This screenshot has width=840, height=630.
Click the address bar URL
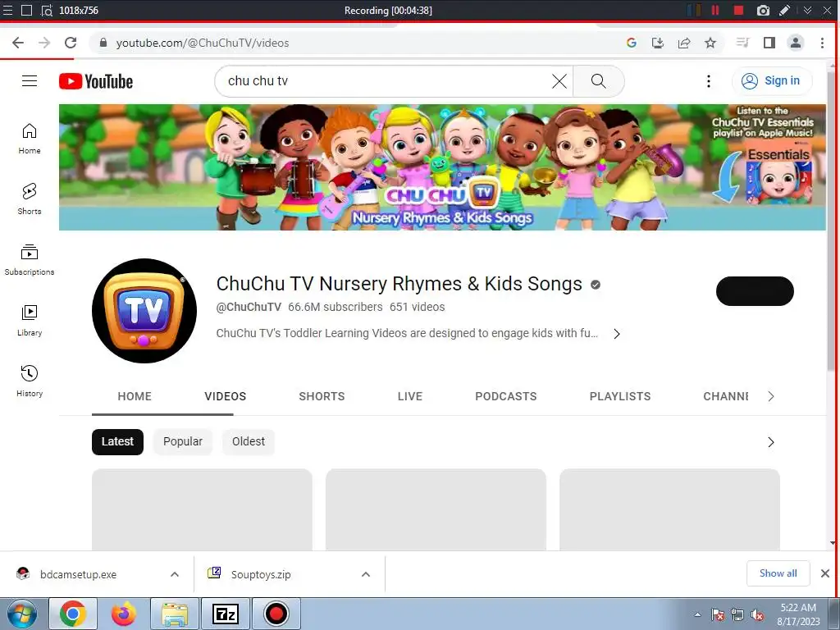click(203, 43)
